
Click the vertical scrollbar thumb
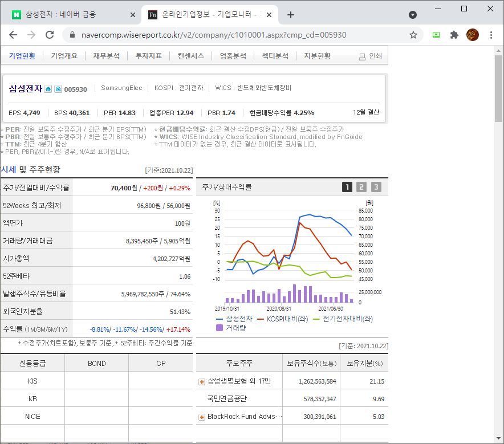[498, 88]
